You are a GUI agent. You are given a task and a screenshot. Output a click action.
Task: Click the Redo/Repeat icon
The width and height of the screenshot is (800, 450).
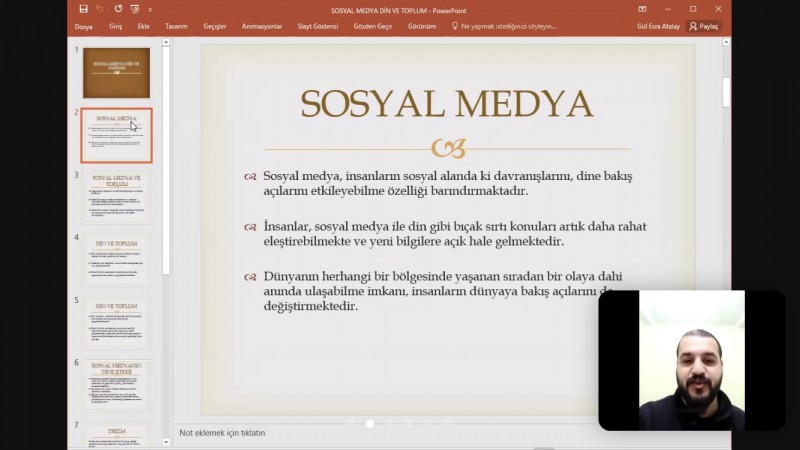tap(118, 9)
